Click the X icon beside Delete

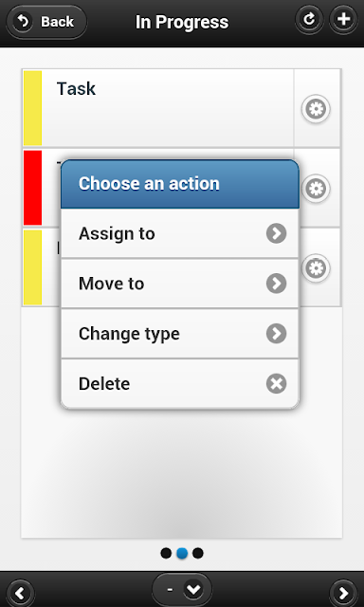coord(276,383)
